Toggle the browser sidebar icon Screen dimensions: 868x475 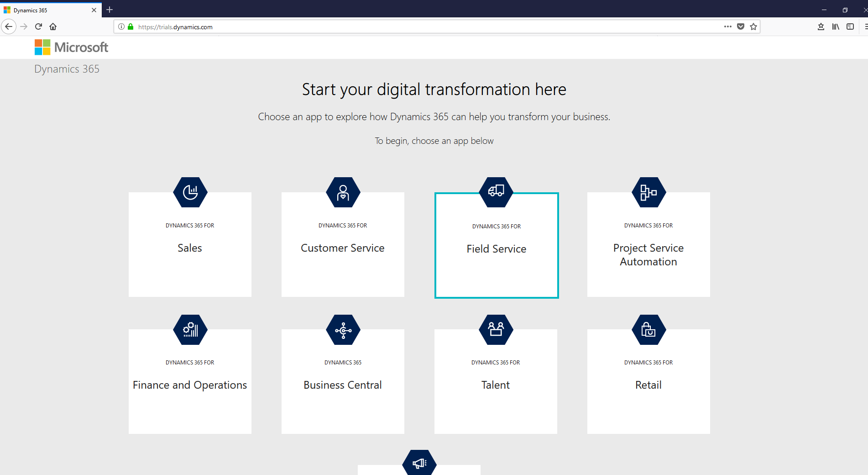(x=850, y=26)
